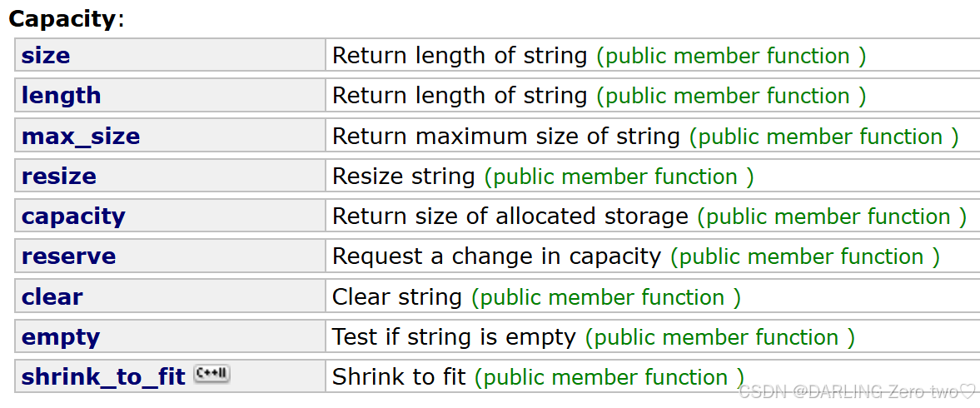Image resolution: width=980 pixels, height=408 pixels.
Task: Click the 'Clear string' description cell
Action: coord(396,297)
